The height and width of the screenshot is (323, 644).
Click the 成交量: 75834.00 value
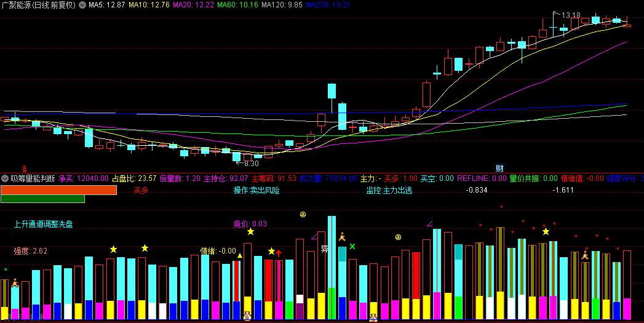pyautogui.click(x=328, y=178)
